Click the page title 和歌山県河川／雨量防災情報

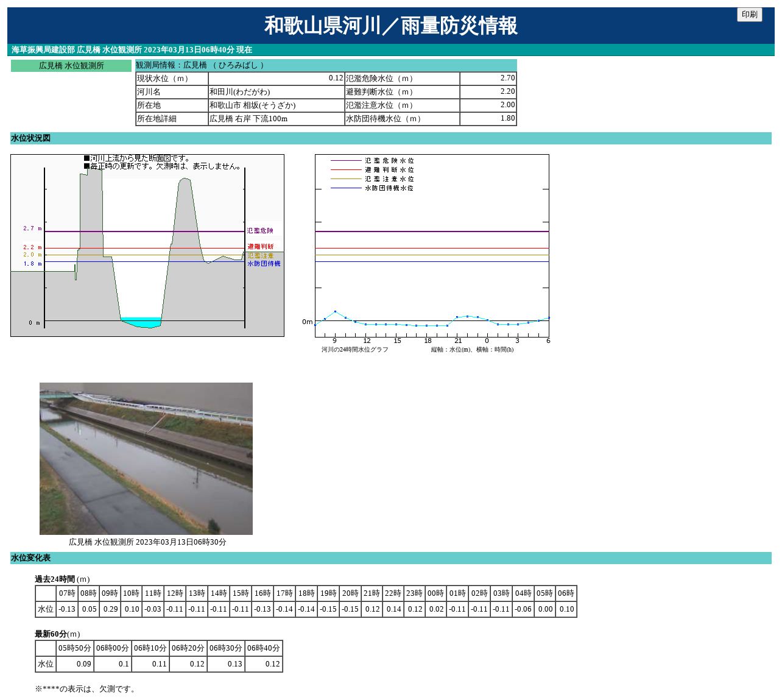point(390,26)
